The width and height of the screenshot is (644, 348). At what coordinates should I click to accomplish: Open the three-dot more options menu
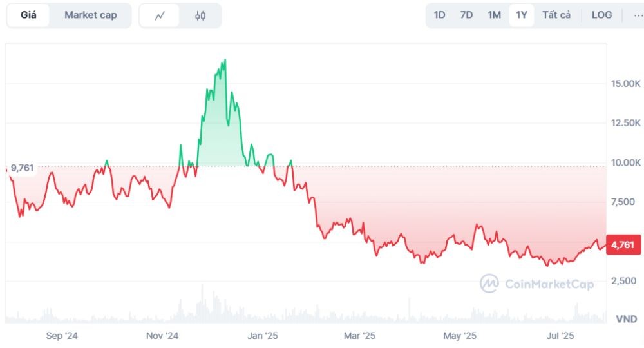pyautogui.click(x=633, y=15)
